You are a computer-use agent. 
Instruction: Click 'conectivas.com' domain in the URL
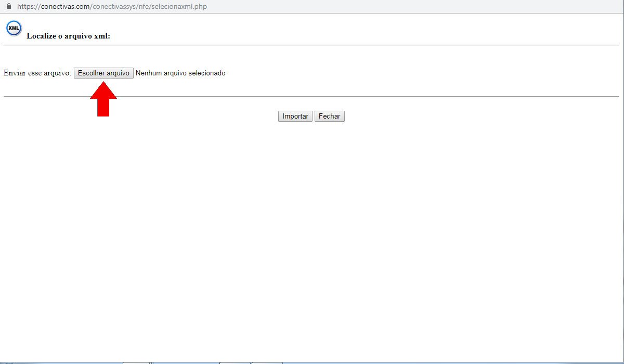66,7
